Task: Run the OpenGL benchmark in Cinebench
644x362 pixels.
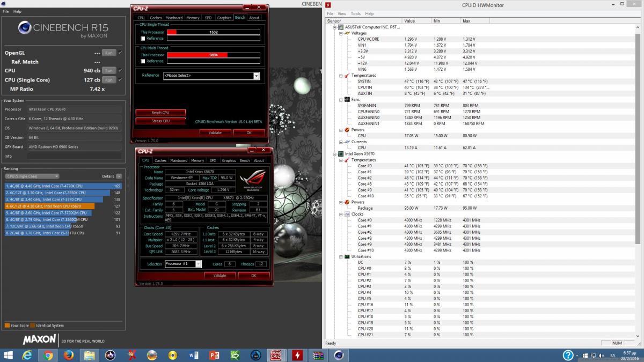Action: pyautogui.click(x=108, y=53)
